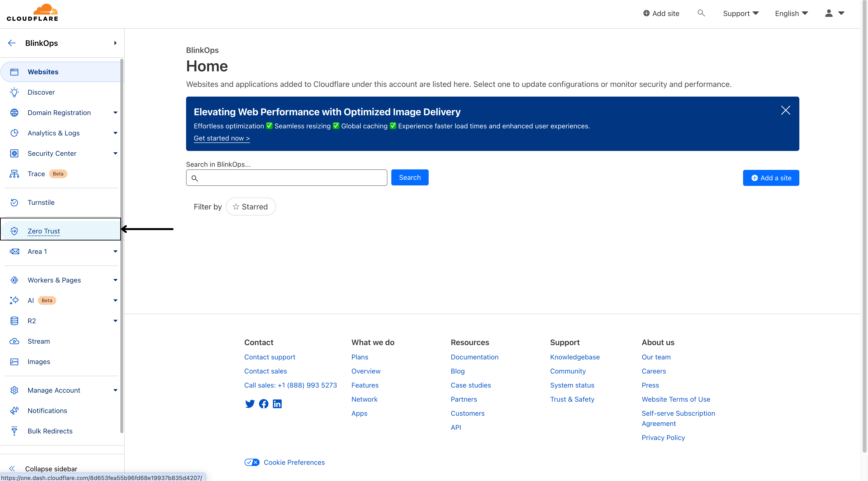The width and height of the screenshot is (868, 481).
Task: Expand the R2 submenu arrow
Action: [115, 321]
